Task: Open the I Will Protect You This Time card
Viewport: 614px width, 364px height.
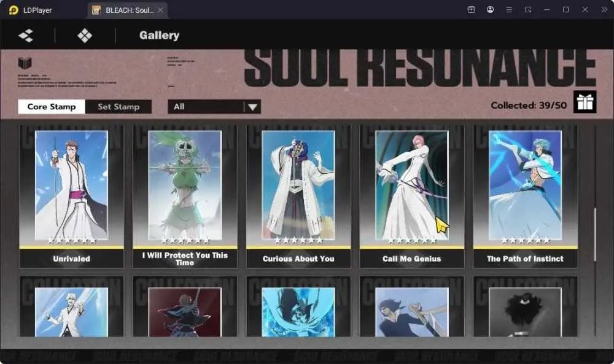Action: point(185,196)
